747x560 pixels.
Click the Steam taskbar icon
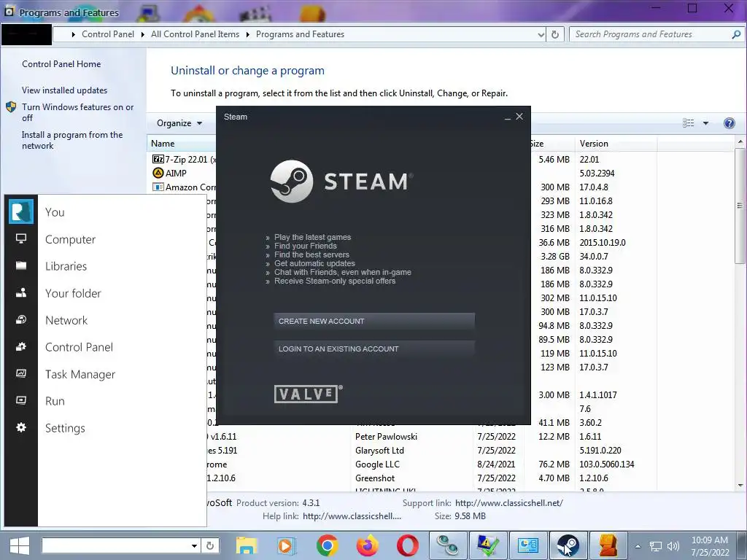click(568, 545)
